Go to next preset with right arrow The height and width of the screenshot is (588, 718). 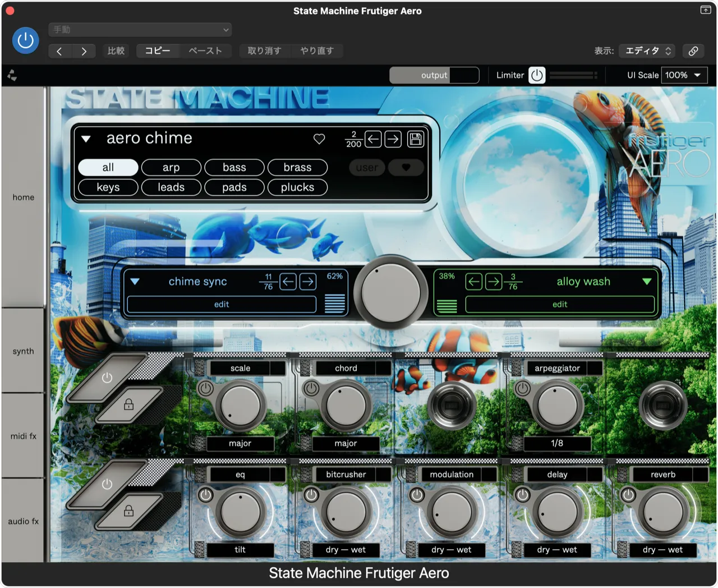393,139
